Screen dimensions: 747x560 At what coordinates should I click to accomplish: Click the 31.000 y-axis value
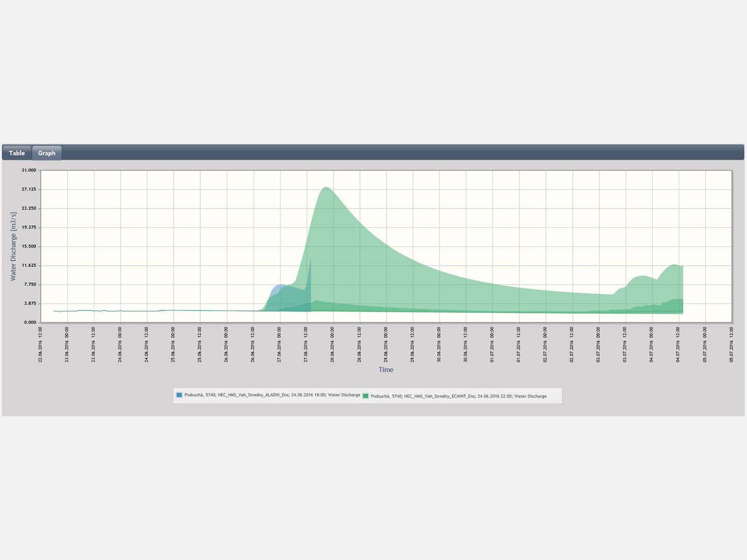point(28,170)
